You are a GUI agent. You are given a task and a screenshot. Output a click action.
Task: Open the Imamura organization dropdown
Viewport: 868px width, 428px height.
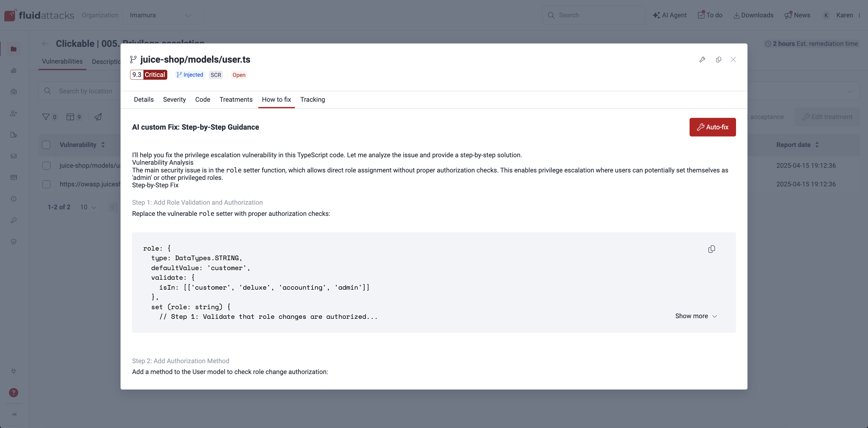pos(162,15)
